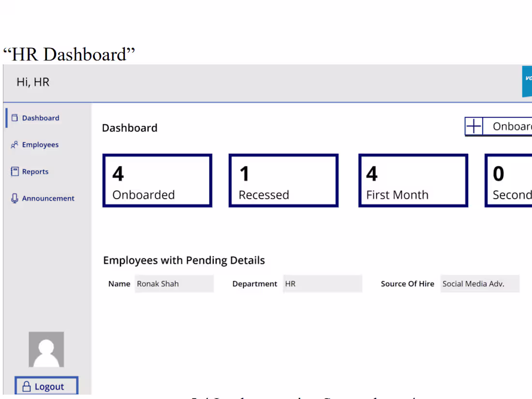Click the profile avatar placeholder above Logout
The height and width of the screenshot is (399, 532).
pos(46,349)
